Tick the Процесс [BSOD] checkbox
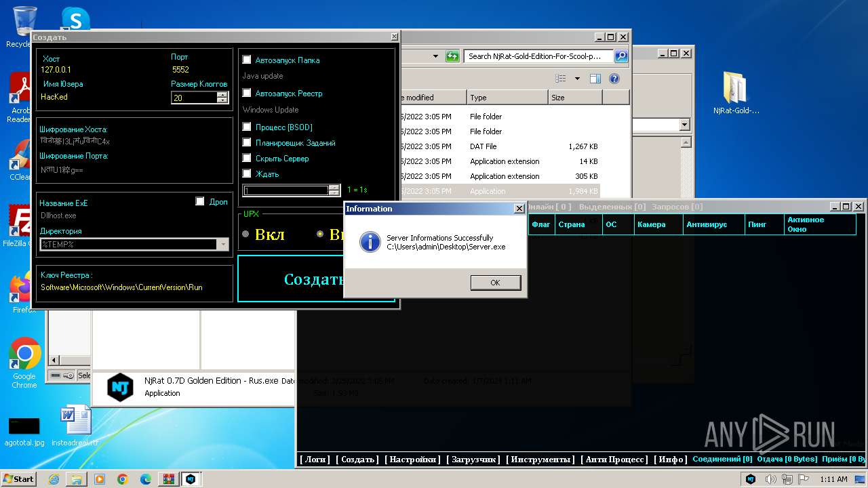Screen dimensions: 868x488 pyautogui.click(x=247, y=127)
